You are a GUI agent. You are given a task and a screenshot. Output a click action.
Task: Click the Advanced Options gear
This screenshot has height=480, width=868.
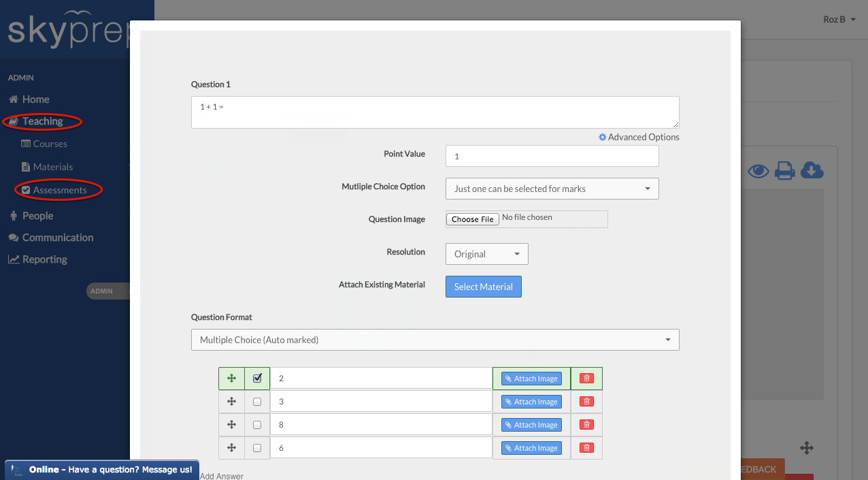tap(602, 137)
